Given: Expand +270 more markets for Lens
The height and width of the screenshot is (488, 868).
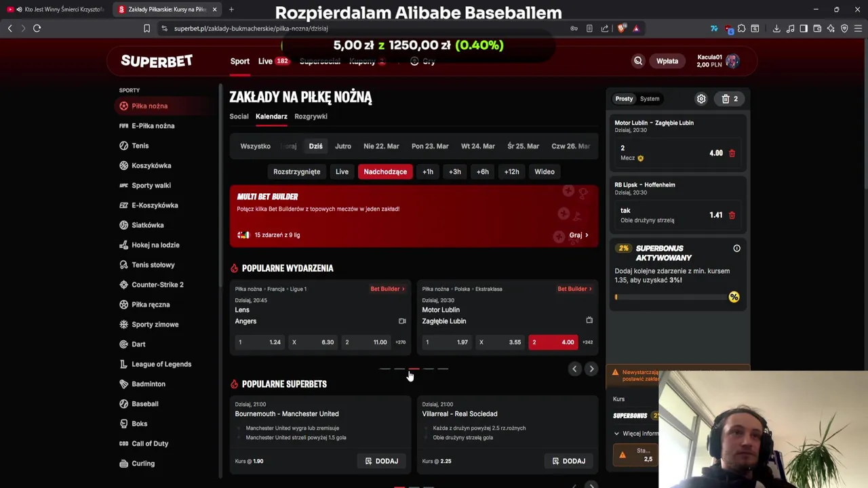Looking at the screenshot, I should coord(400,342).
